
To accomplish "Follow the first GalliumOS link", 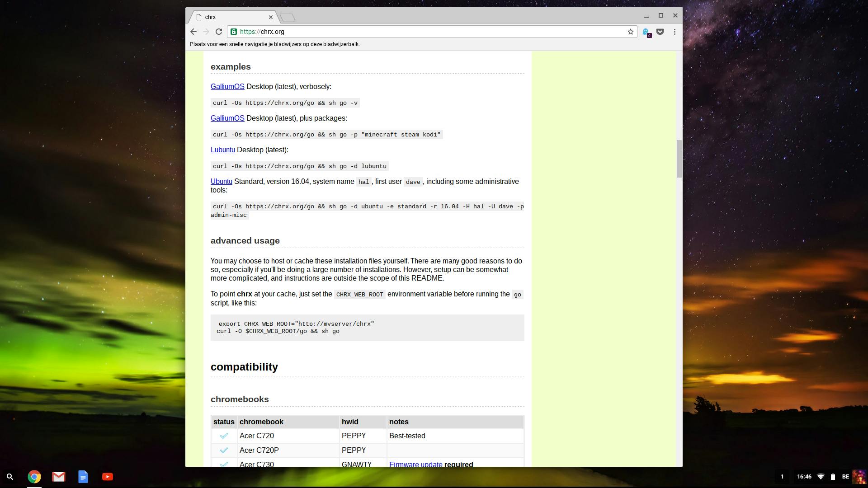I will pyautogui.click(x=227, y=86).
